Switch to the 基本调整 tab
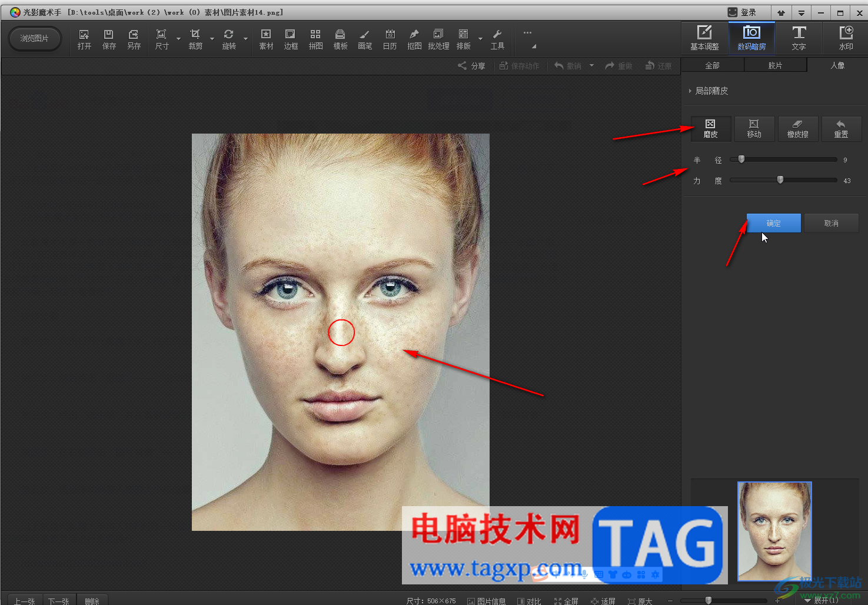Viewport: 868px width, 605px height. 704,38
